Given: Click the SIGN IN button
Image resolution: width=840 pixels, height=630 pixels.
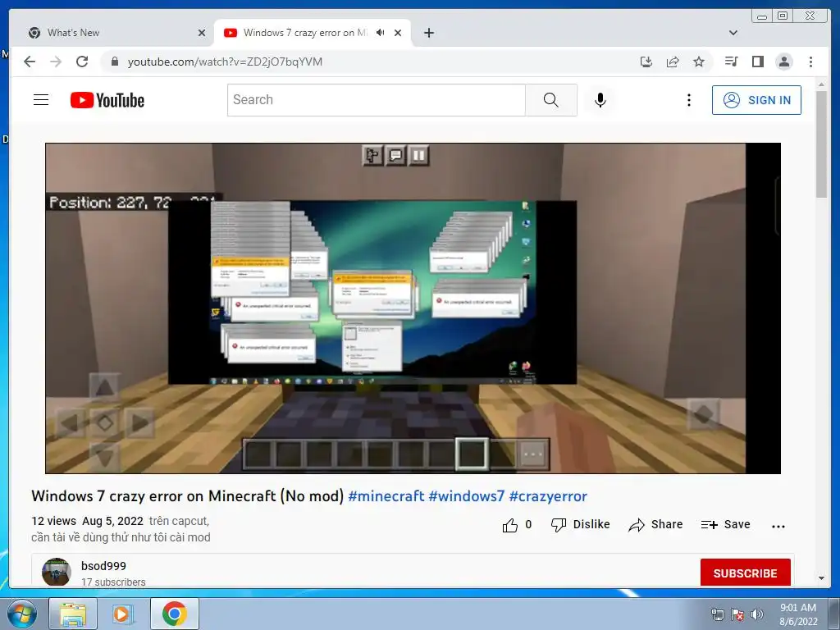Looking at the screenshot, I should click(756, 100).
